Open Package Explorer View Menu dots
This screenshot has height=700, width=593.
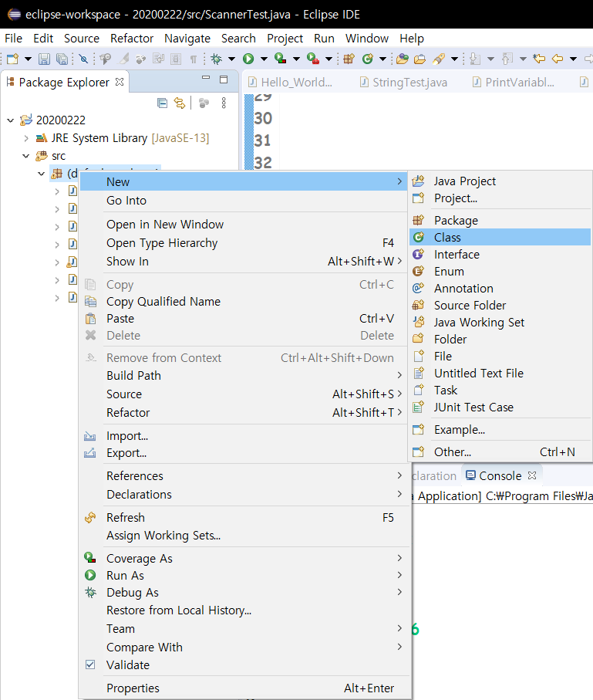224,103
